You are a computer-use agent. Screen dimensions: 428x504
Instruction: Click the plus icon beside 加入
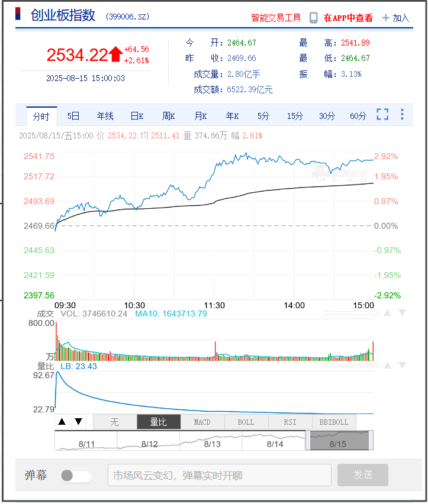click(386, 18)
